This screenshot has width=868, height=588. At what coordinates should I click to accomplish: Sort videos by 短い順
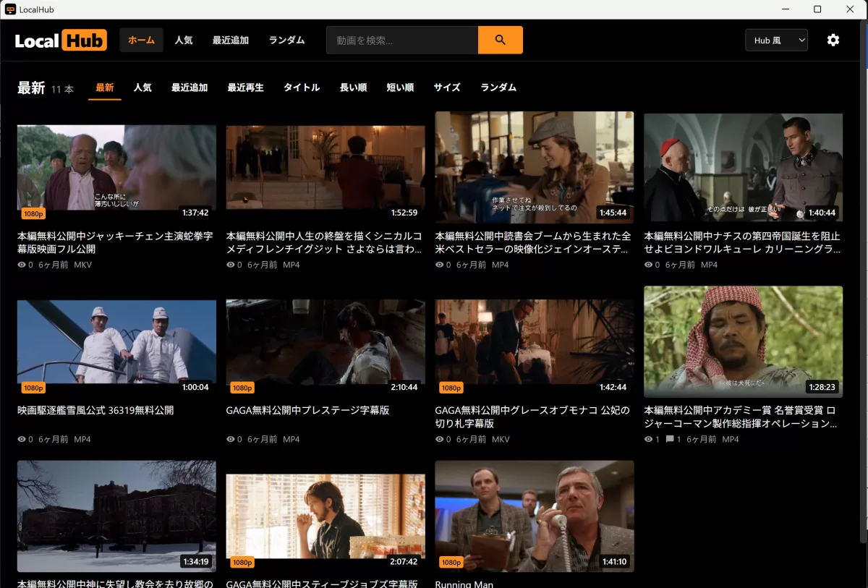tap(400, 88)
